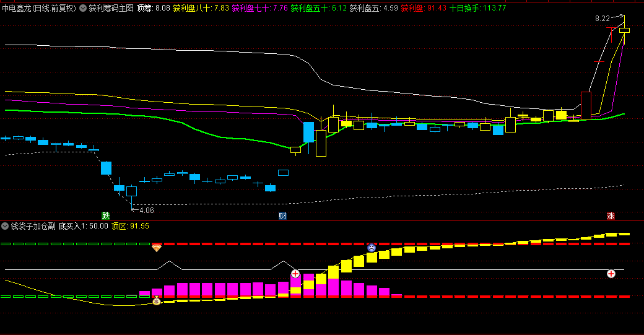This screenshot has width=644, height=335.
Task: Select the tall red candlestick before the final surge
Action: 586,105
